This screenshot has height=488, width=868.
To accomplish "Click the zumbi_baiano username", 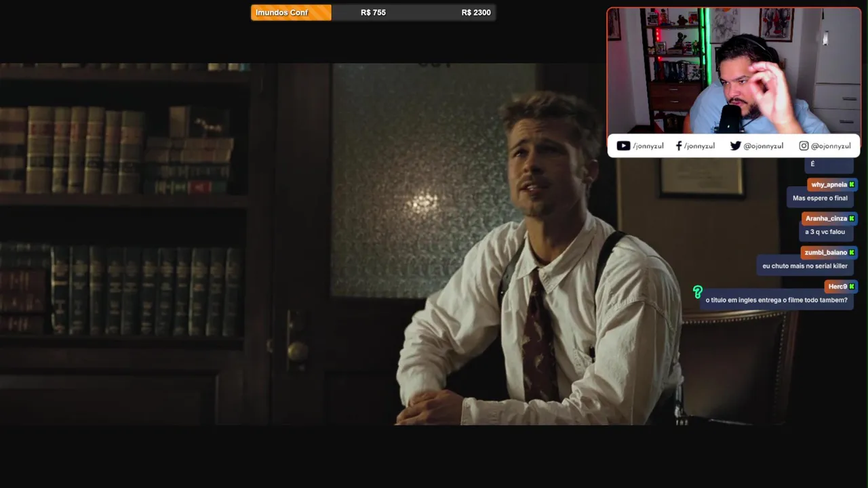I will point(825,252).
